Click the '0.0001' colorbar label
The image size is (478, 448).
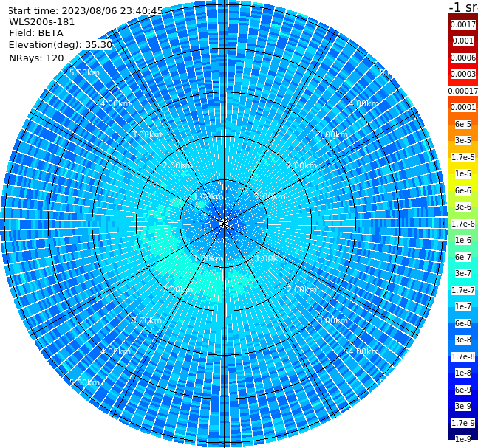463,107
